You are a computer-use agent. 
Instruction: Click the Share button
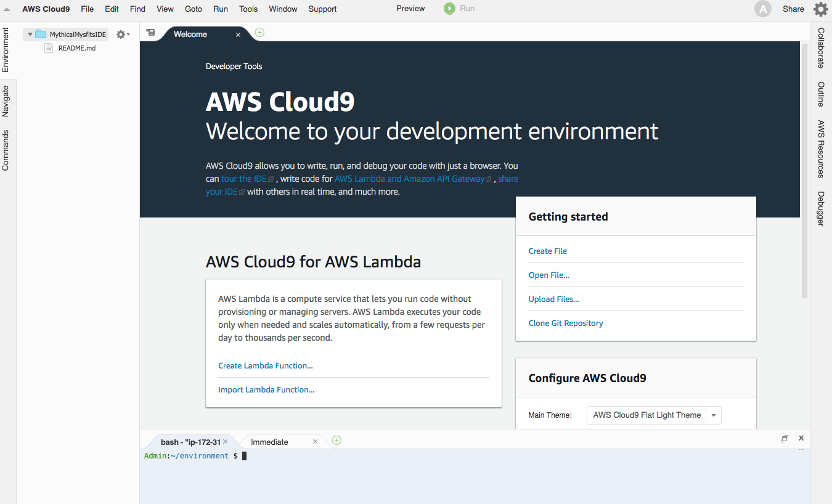(x=793, y=9)
